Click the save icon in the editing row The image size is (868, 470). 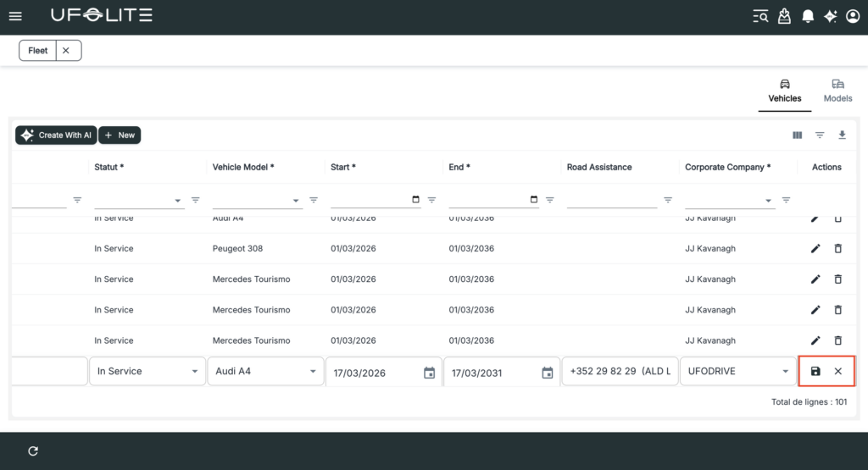pyautogui.click(x=815, y=372)
